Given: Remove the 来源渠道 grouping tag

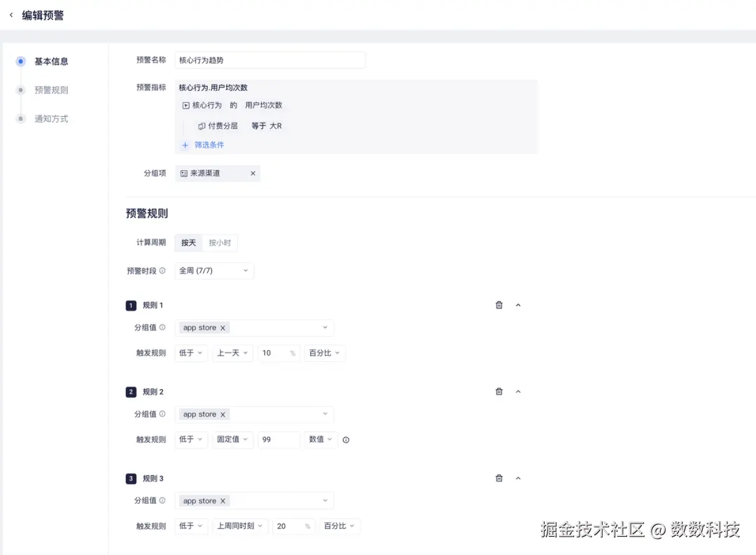Looking at the screenshot, I should coord(253,173).
